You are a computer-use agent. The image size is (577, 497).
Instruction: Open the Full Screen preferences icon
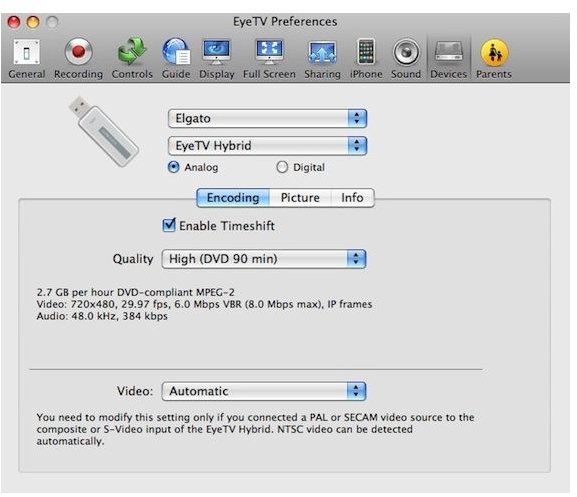point(269,59)
